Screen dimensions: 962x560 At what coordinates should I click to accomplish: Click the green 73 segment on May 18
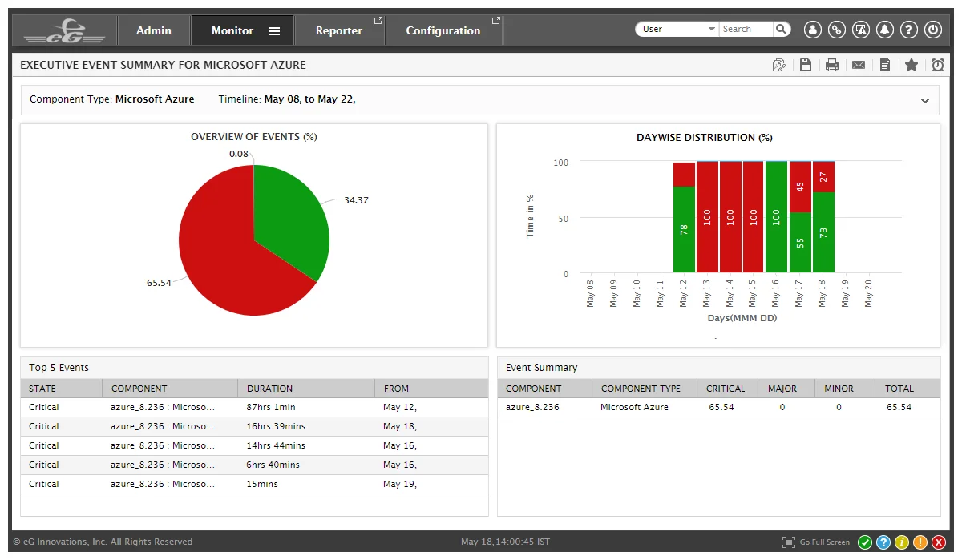tap(823, 232)
